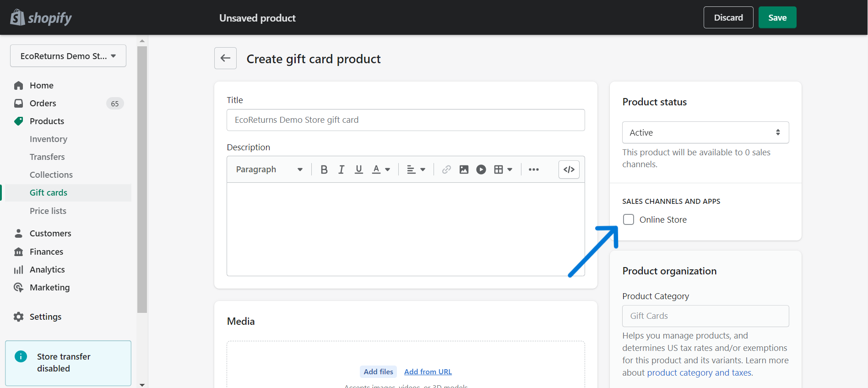The width and height of the screenshot is (868, 388).
Task: Toggle underline formatting icon
Action: tap(359, 169)
